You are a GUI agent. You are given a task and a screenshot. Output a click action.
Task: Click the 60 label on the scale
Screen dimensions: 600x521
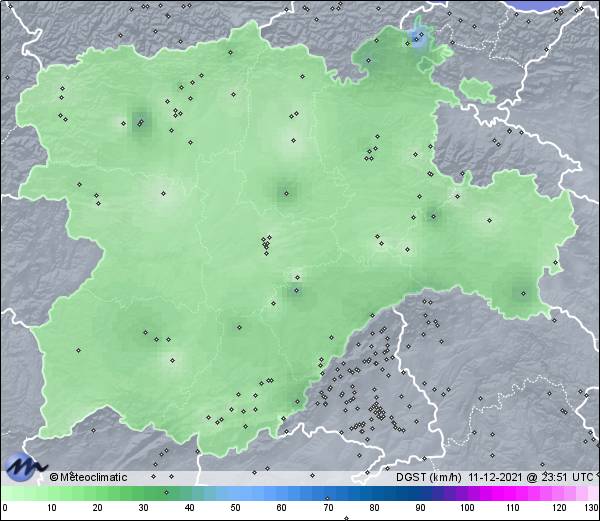pos(282,508)
